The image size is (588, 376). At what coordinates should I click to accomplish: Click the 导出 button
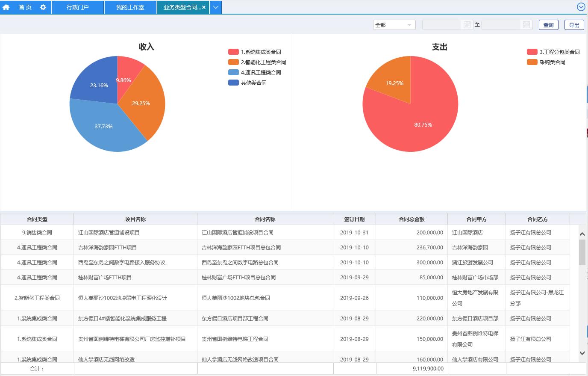pos(574,25)
